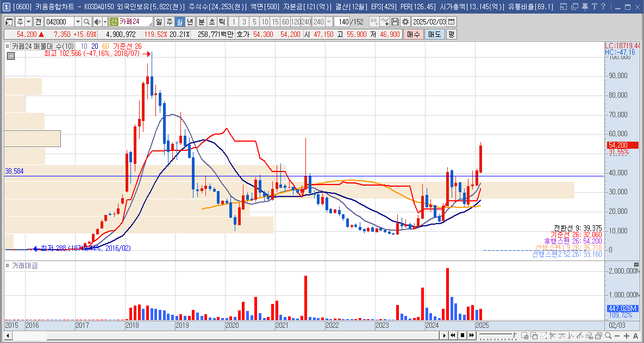Click the horizontal scrollbar left arrow

pos(8,335)
